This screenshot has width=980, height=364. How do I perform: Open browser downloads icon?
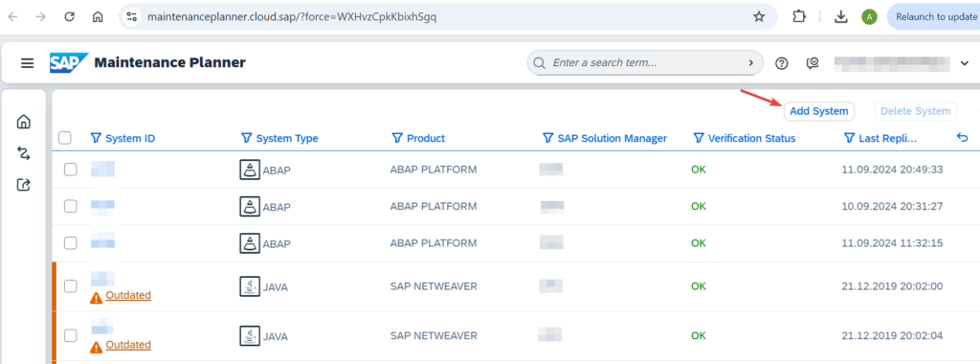[x=841, y=17]
